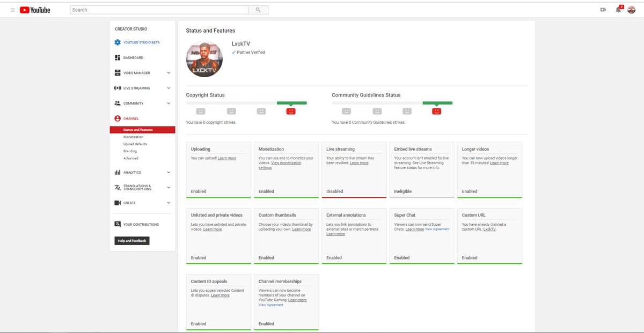
Task: Click the LxckTV channel name
Action: [241, 44]
